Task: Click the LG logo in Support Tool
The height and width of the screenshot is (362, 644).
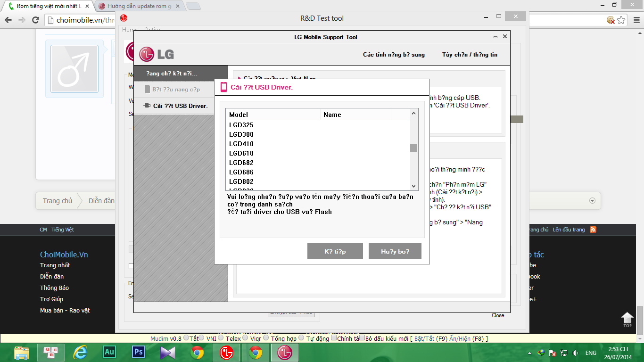Action: click(157, 54)
